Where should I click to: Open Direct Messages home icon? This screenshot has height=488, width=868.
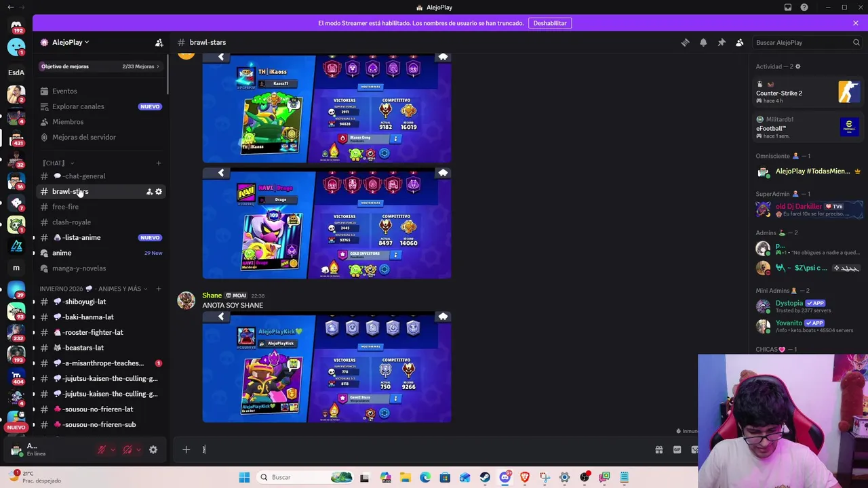16,26
